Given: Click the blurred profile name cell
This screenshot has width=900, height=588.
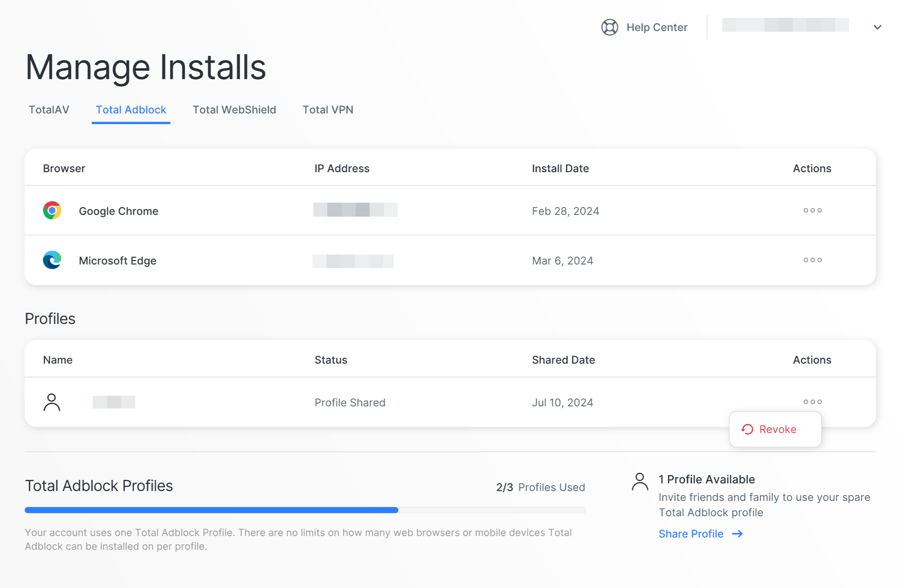Looking at the screenshot, I should [x=114, y=402].
